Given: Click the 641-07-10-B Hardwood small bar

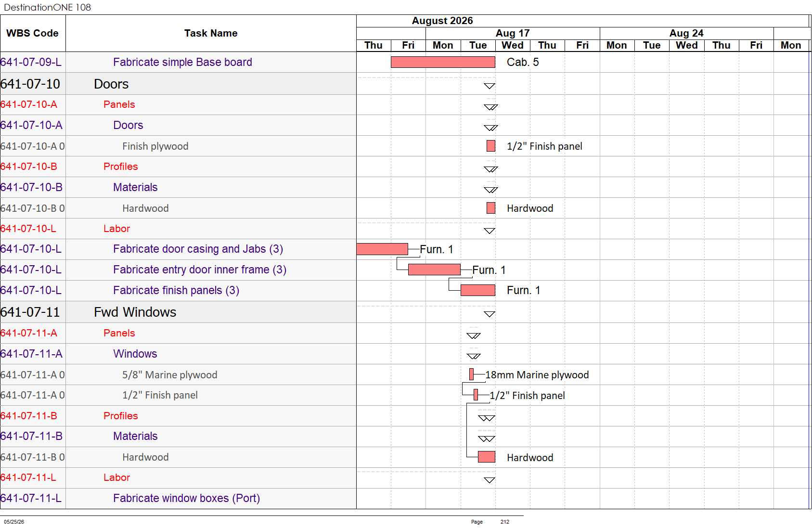Looking at the screenshot, I should pyautogui.click(x=491, y=208).
